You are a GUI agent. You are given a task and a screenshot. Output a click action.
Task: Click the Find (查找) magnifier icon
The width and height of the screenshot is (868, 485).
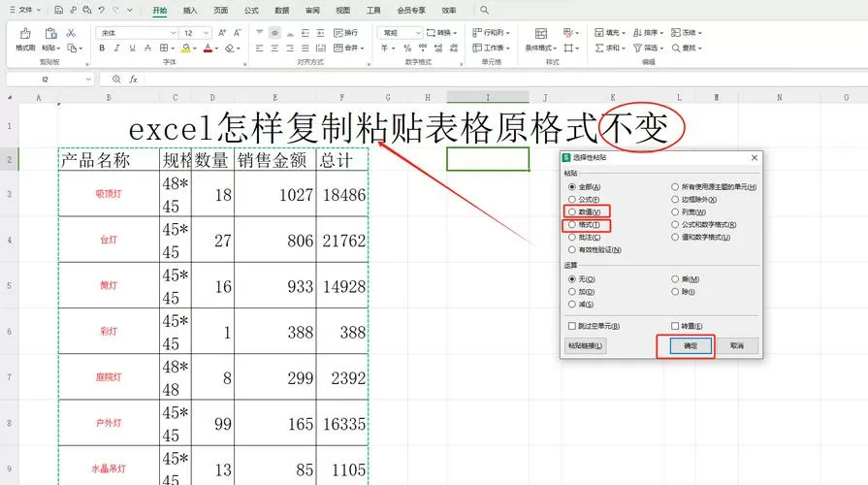(x=676, y=48)
